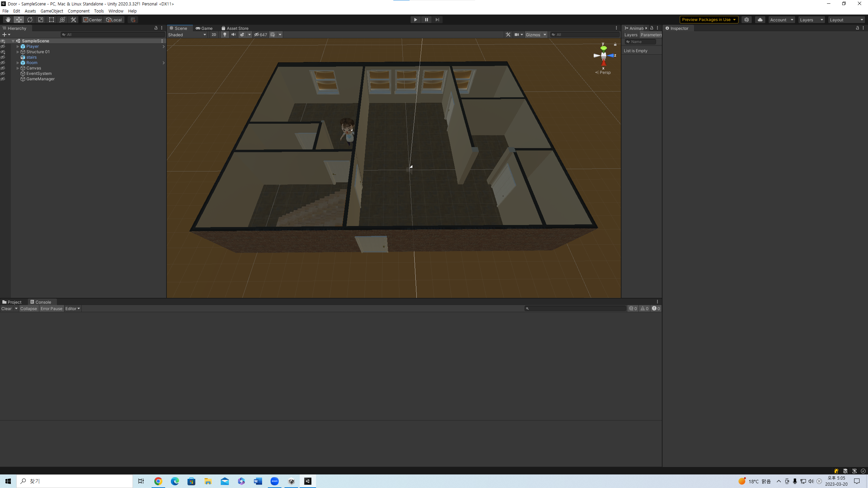
Task: Select the Transform tool
Action: pos(62,20)
